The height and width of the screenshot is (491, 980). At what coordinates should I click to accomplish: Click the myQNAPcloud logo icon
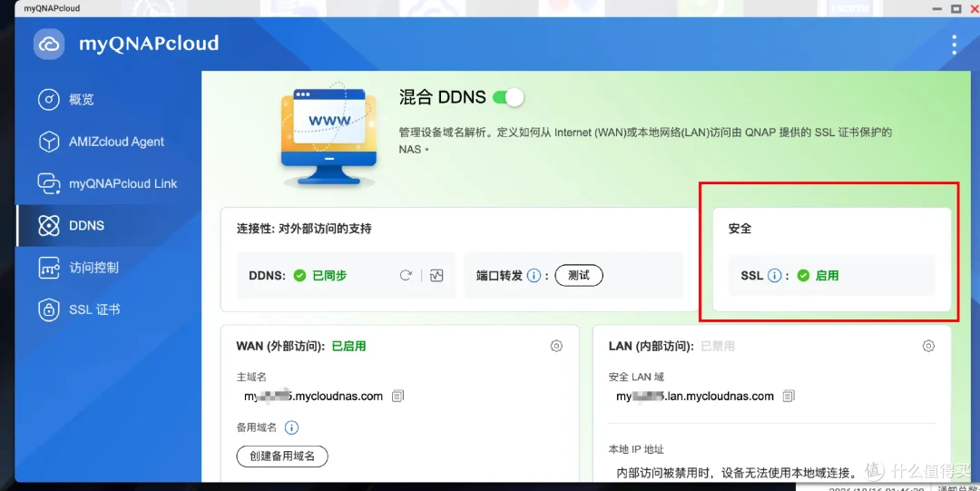pos(49,44)
